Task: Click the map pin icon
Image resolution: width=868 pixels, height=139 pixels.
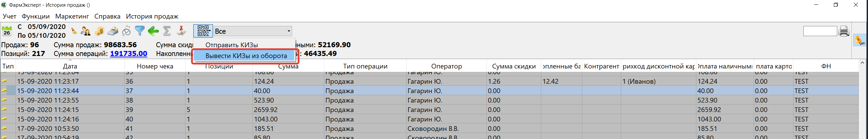Action: [181, 31]
